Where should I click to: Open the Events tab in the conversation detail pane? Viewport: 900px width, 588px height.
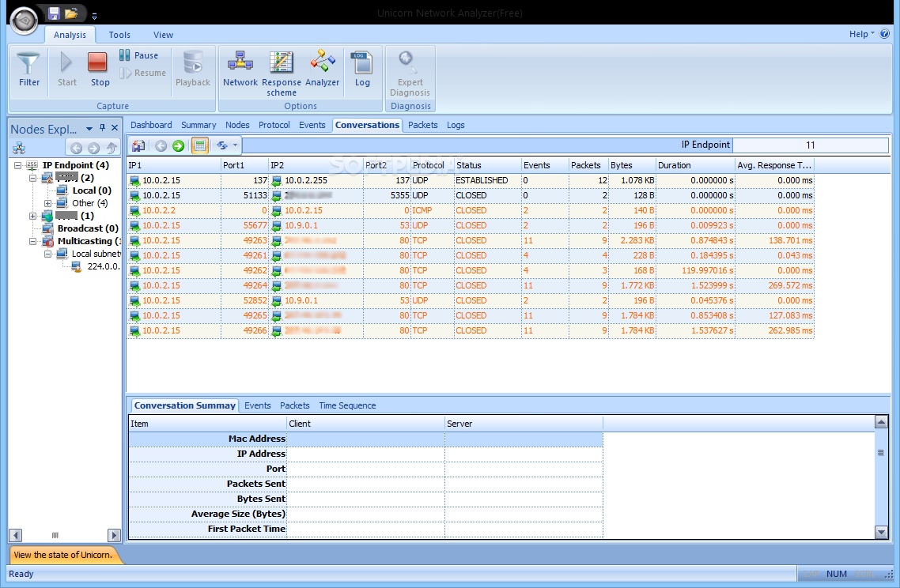click(x=257, y=405)
